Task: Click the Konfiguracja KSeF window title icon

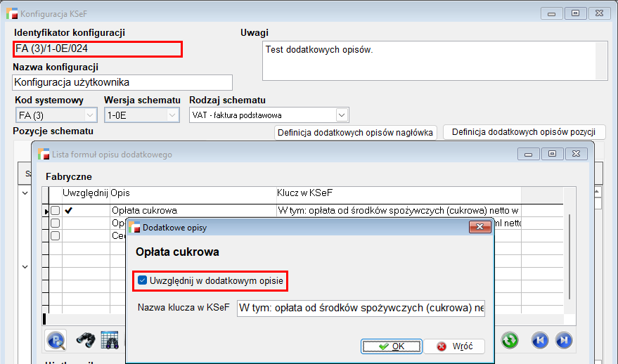Action: pyautogui.click(x=12, y=13)
